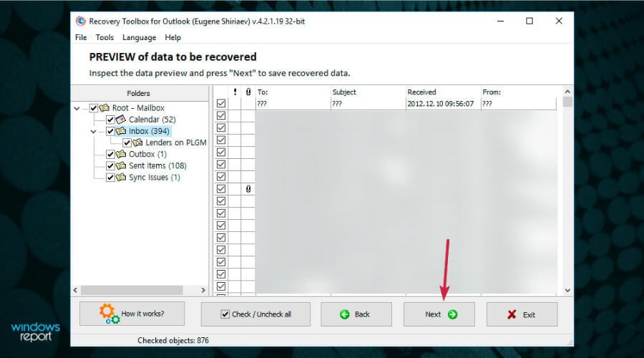Uncheck the Outbox (1) checkbox
644x358 pixels.
pos(110,154)
